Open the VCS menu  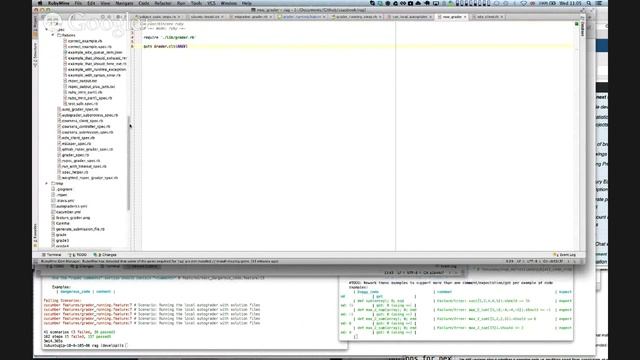pos(211,3)
